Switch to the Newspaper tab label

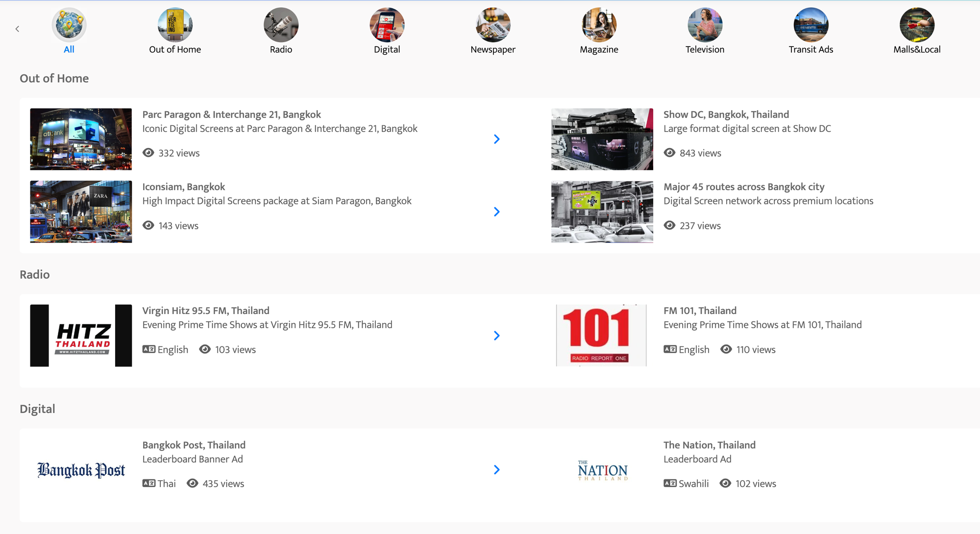tap(493, 49)
